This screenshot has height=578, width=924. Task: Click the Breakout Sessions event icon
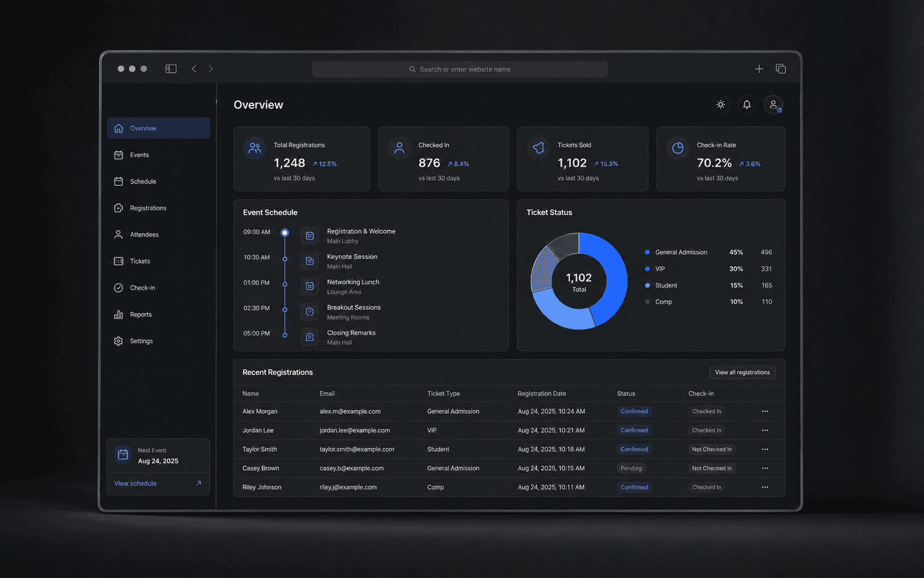point(310,312)
